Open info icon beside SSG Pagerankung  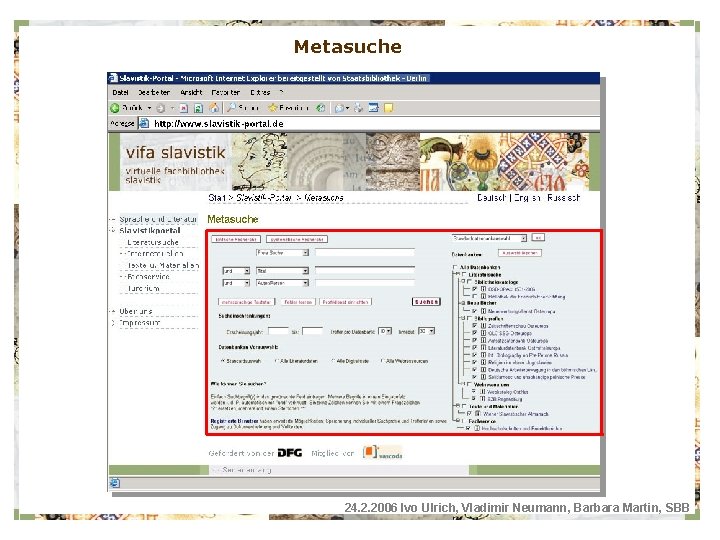483,399
